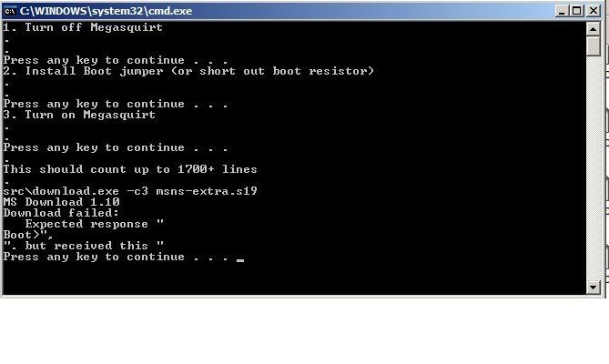
Task: Click the vertical scrollbar thumb
Action: 593,45
